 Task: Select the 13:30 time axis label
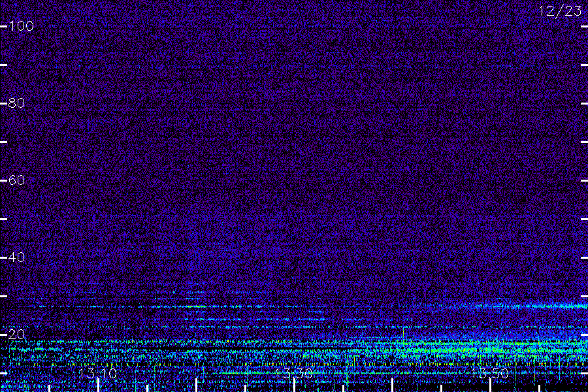pos(293,374)
